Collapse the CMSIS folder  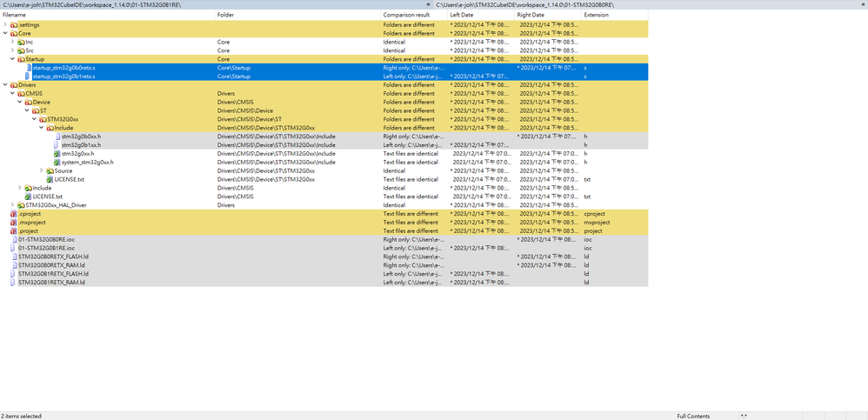click(x=13, y=94)
